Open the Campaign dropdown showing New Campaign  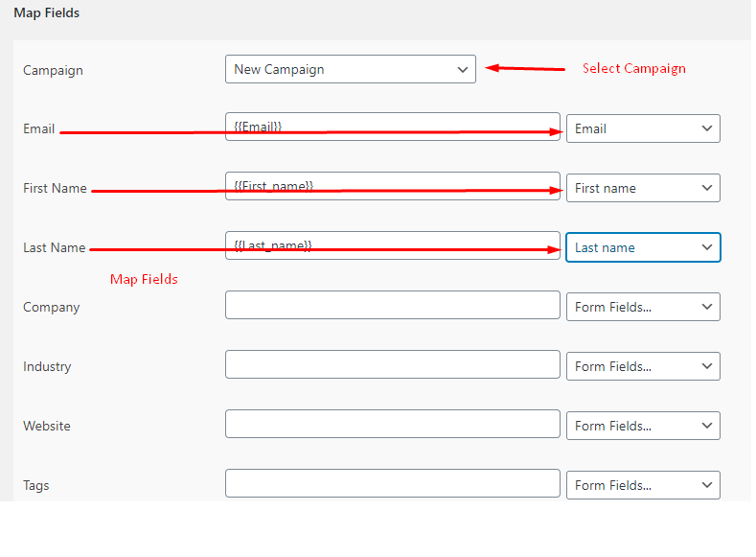pyautogui.click(x=351, y=69)
